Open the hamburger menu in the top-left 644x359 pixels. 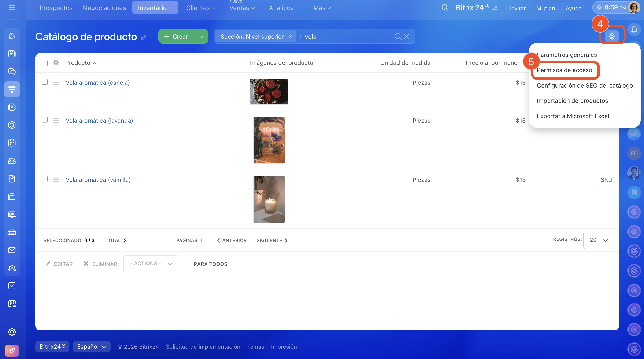pyautogui.click(x=12, y=8)
